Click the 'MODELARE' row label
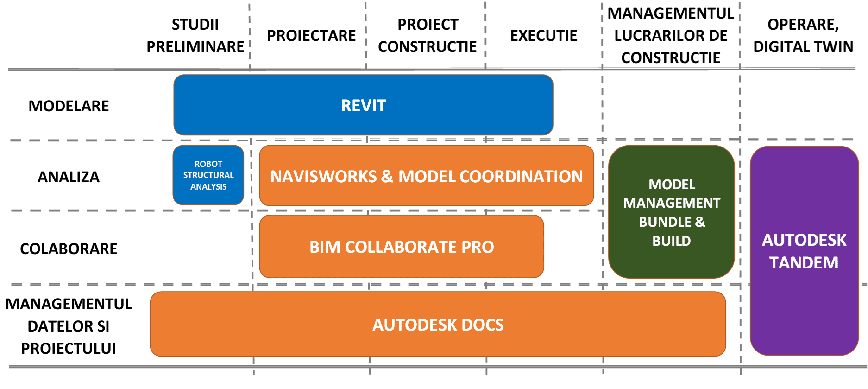Screen dimensions: 868x389 click(x=69, y=106)
